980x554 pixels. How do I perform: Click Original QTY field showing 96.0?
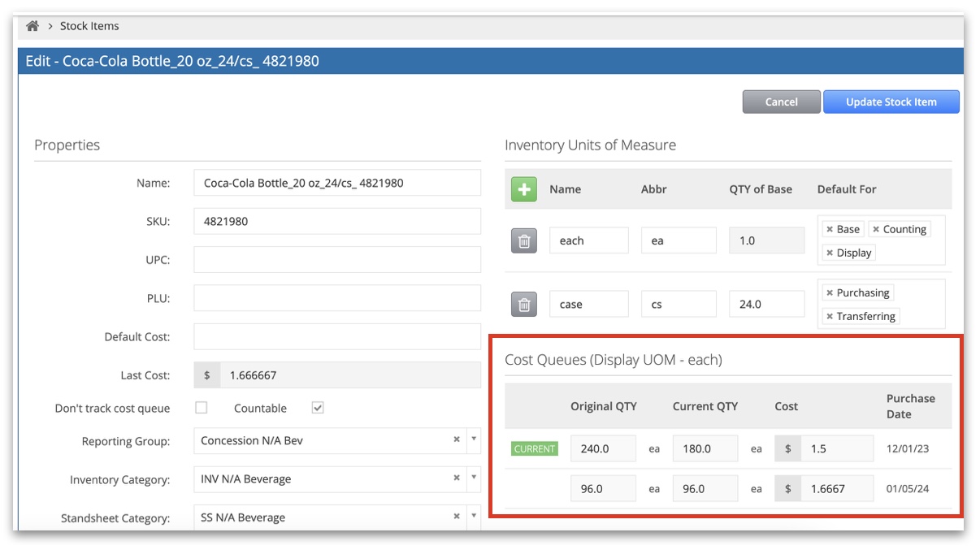click(x=603, y=489)
